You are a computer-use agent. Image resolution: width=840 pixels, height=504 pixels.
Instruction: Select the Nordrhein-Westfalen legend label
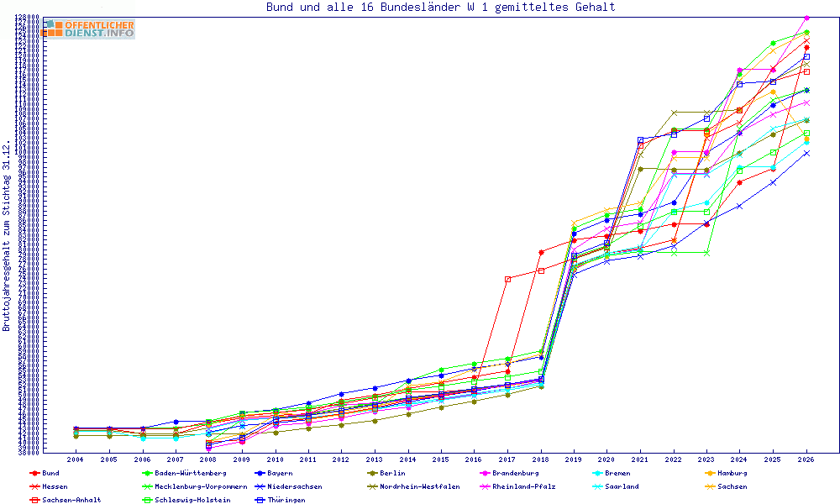[419, 487]
